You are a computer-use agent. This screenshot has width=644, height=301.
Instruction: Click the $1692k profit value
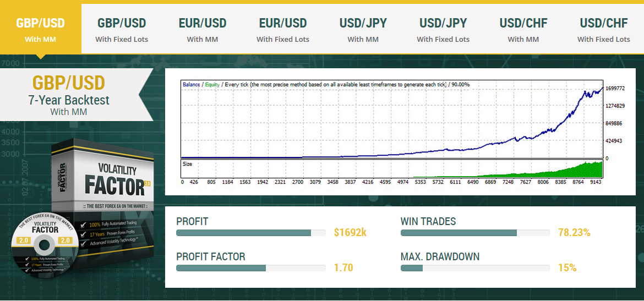coord(350,233)
